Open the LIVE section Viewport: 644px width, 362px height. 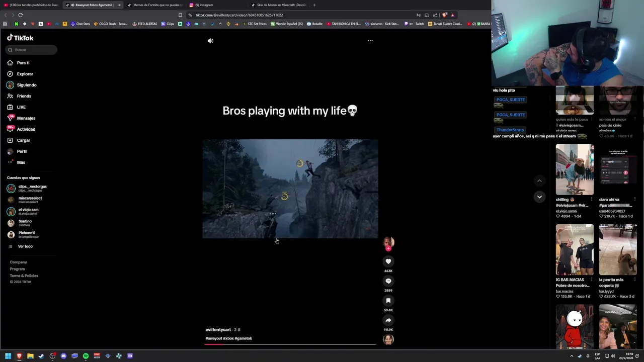click(21, 107)
